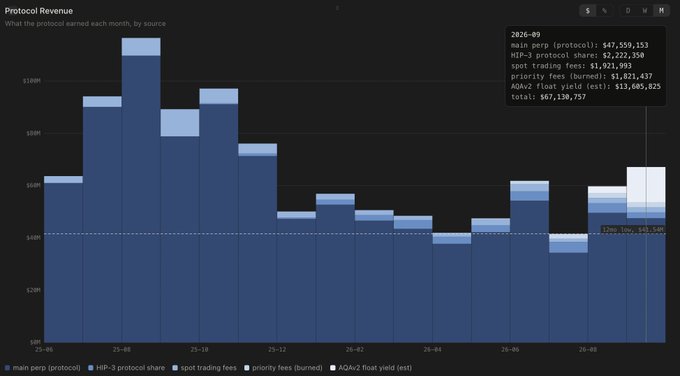The image size is (680, 376).
Task: Click tooltip line 'spot trading fees: $1,921,993'
Action: point(571,66)
